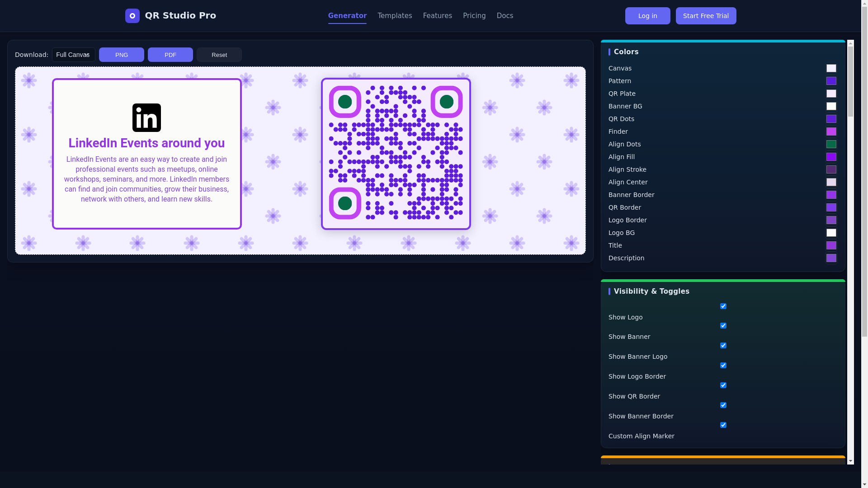Toggle the Show Logo Border checkbox
This screenshot has width=868, height=488.
(723, 365)
